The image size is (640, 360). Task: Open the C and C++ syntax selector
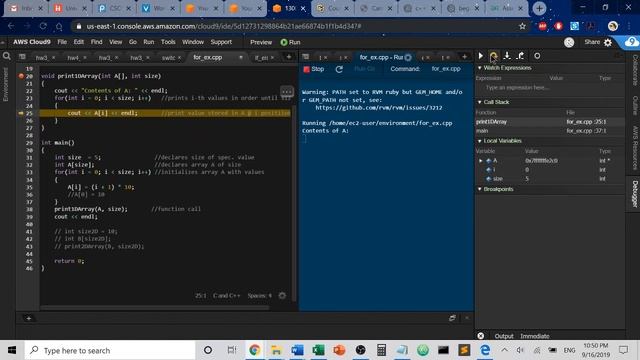(x=227, y=296)
